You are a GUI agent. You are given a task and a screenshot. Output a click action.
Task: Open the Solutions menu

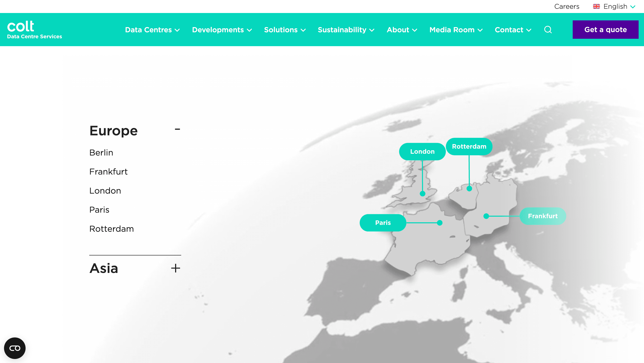coord(285,30)
